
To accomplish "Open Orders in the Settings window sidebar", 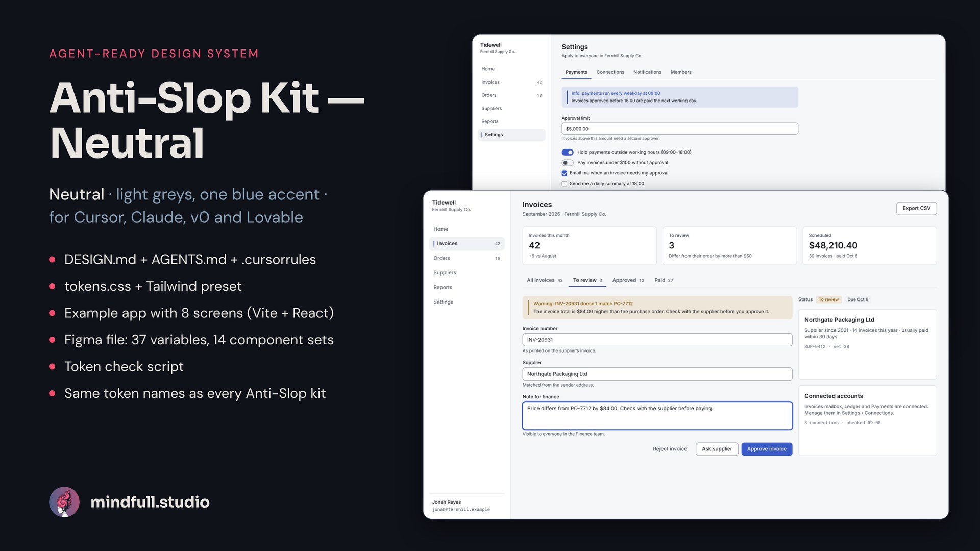I will (511, 95).
